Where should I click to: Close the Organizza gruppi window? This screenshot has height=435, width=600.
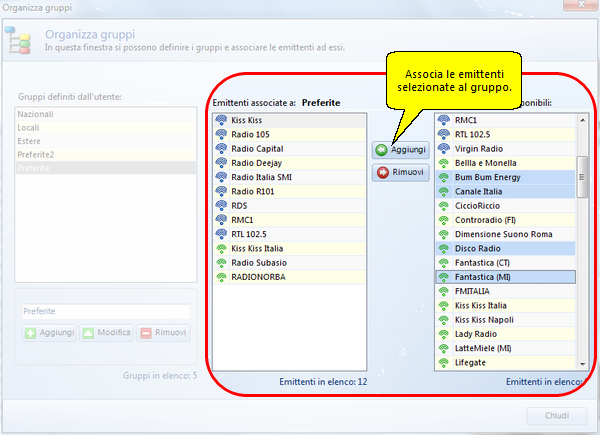click(580, 5)
